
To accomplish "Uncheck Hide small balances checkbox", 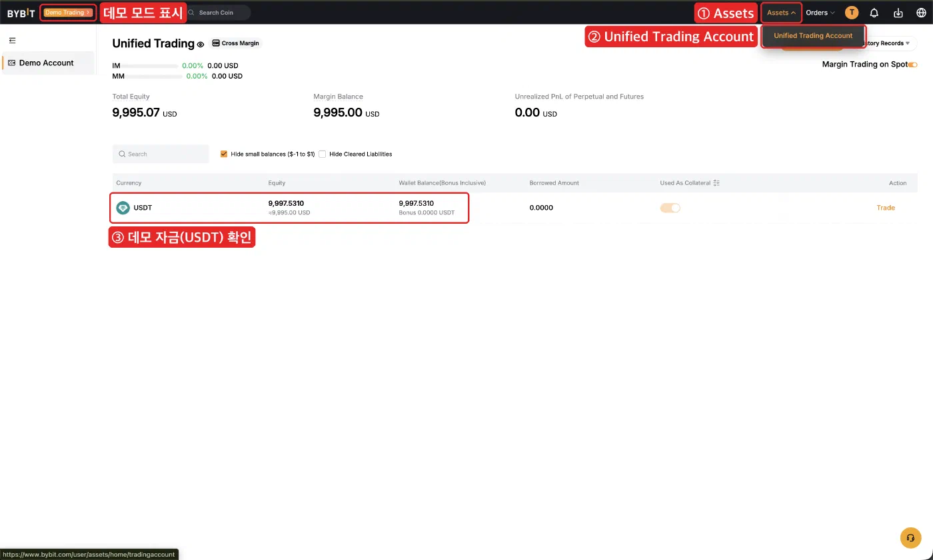I will tap(224, 154).
